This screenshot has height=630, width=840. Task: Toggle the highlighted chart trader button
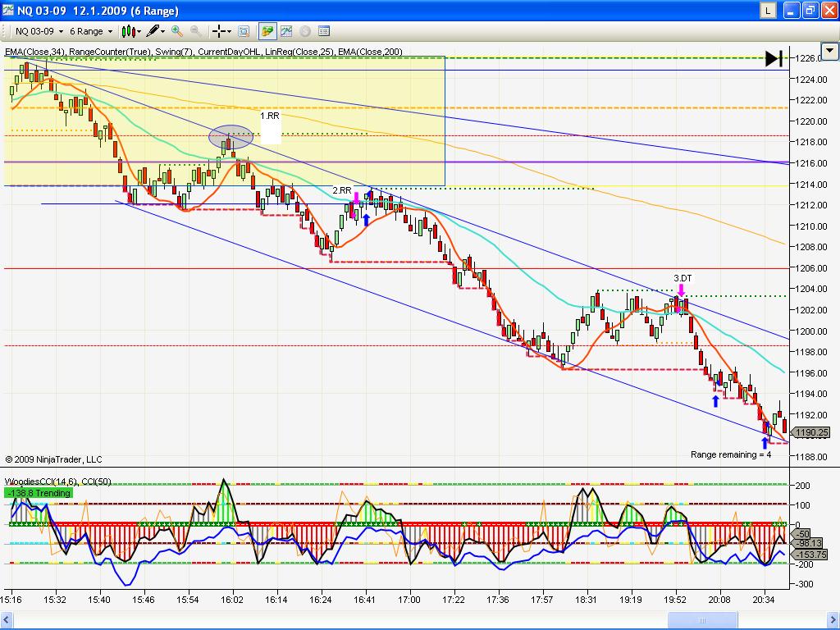point(267,31)
